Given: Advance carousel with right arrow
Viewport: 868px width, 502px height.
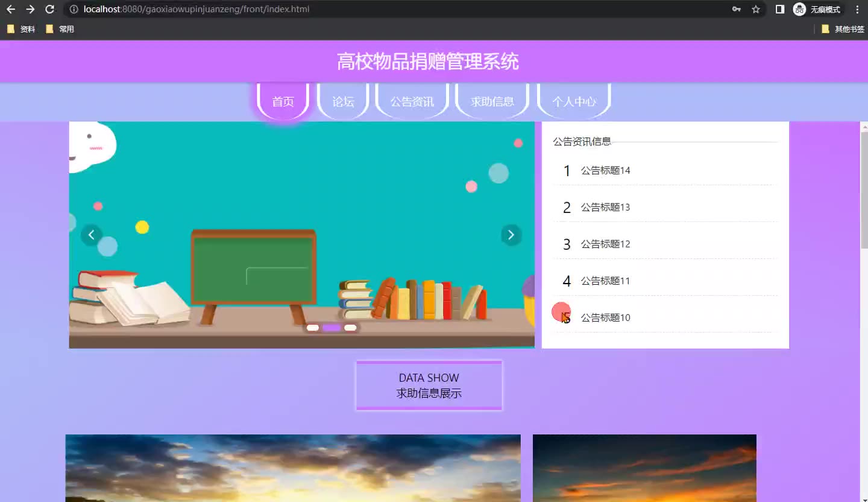Looking at the screenshot, I should point(511,235).
